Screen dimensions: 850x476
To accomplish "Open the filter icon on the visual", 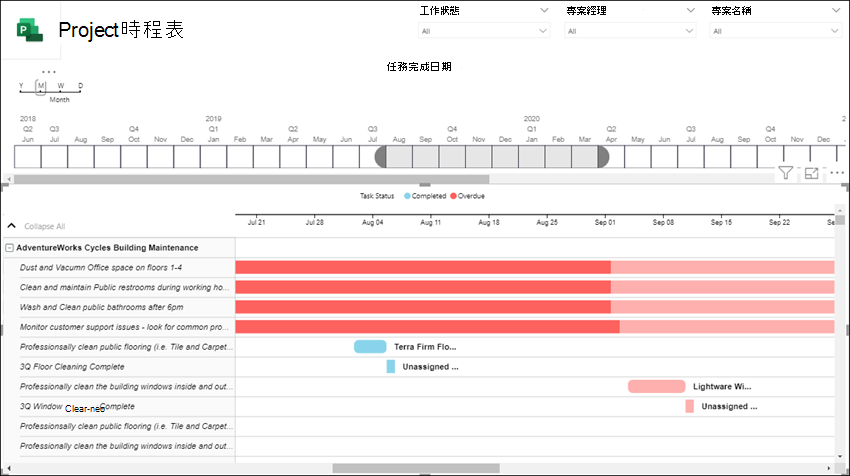I will click(x=785, y=173).
